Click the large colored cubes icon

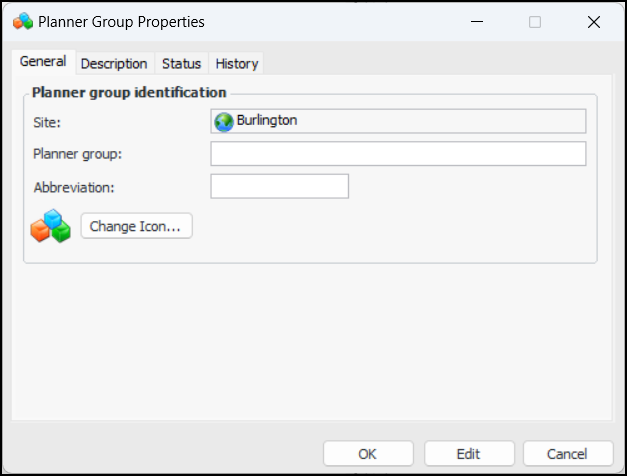tap(50, 227)
